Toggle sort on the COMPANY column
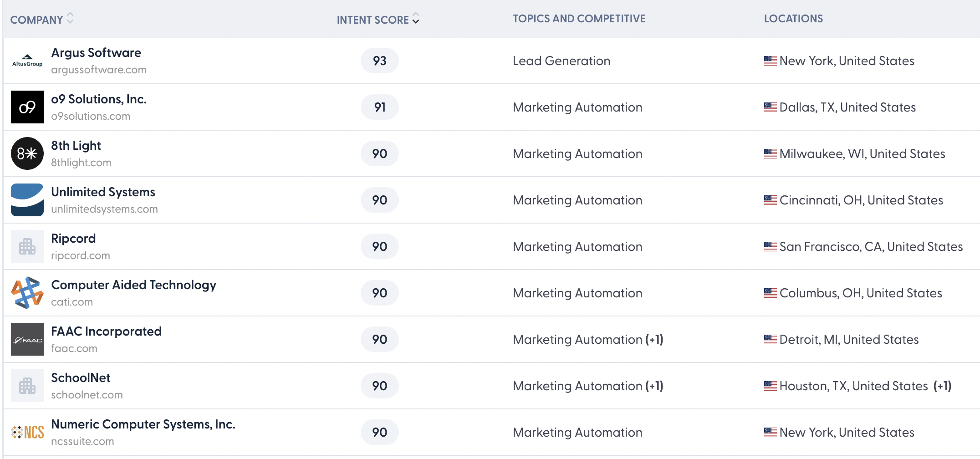This screenshot has height=459, width=980. [71, 18]
